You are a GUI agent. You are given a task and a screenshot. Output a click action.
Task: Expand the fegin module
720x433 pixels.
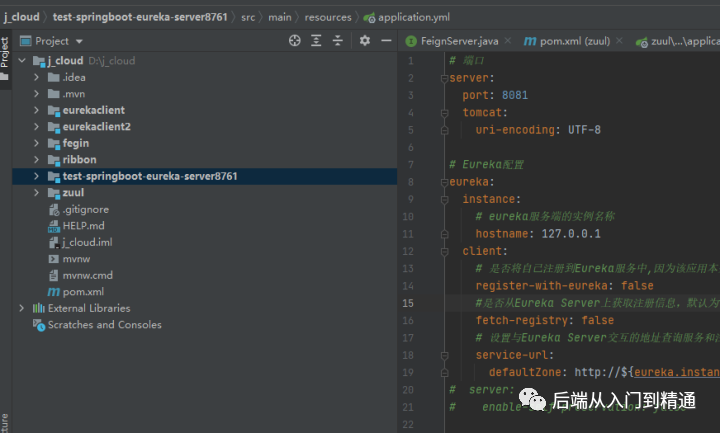coord(36,143)
